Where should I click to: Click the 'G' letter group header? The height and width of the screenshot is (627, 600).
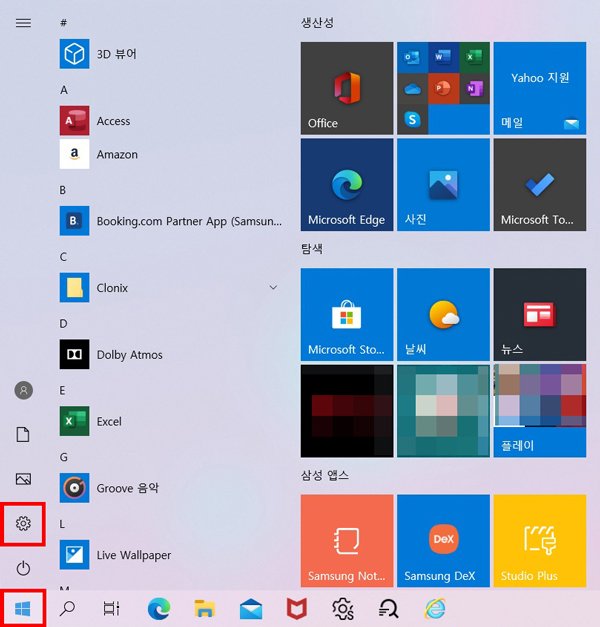point(64,457)
